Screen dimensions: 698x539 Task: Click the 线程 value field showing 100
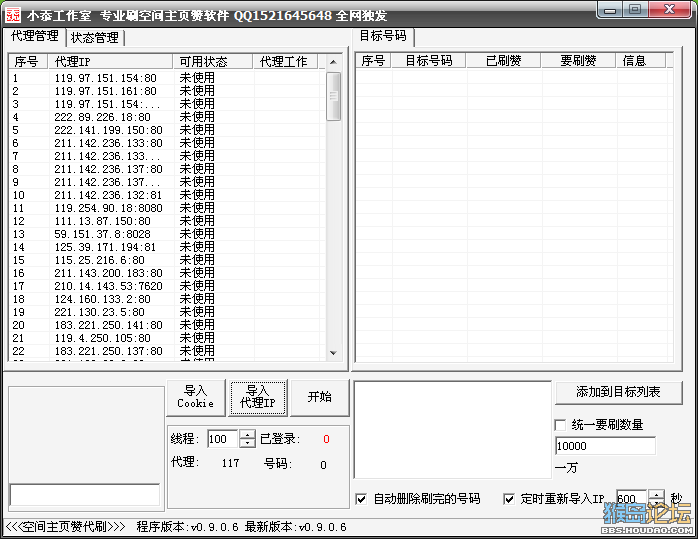click(223, 439)
